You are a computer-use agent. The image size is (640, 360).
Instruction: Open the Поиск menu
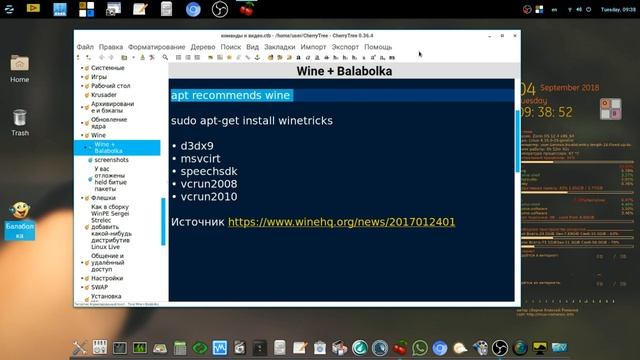(x=231, y=47)
